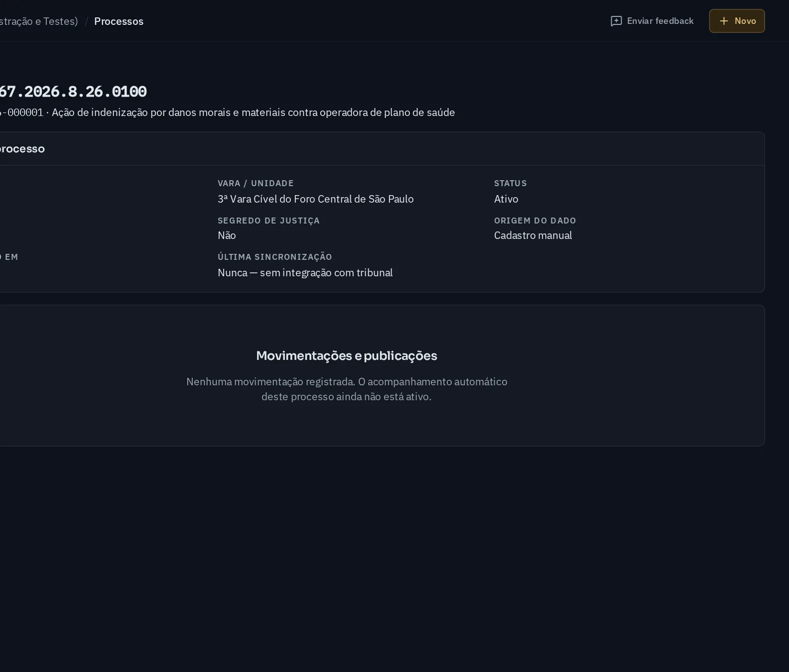Image resolution: width=789 pixels, height=672 pixels.
Task: Click the 'Movimentações e publicações' heading
Action: 347,355
